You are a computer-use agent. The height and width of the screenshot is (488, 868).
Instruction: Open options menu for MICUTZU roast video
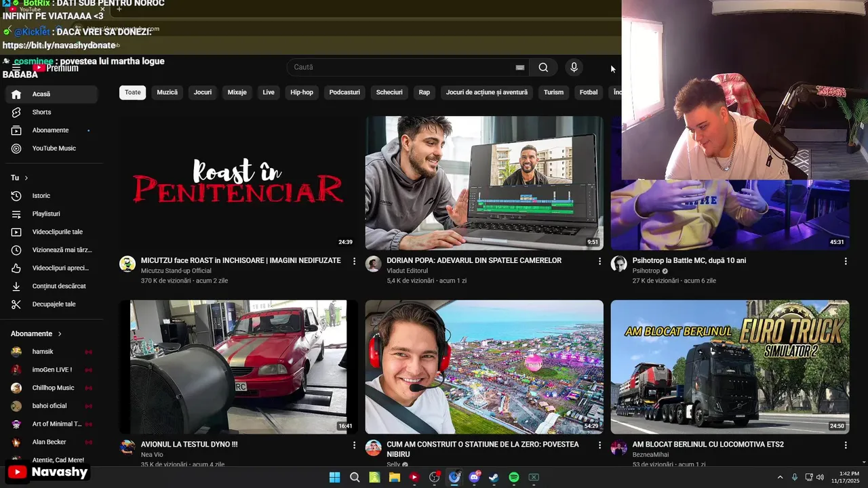point(354,261)
